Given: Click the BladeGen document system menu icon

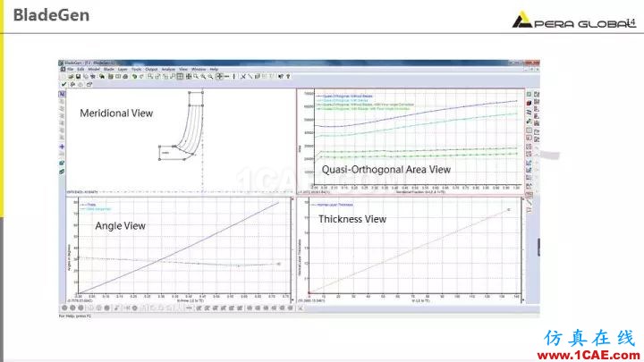Looking at the screenshot, I should (x=63, y=70).
